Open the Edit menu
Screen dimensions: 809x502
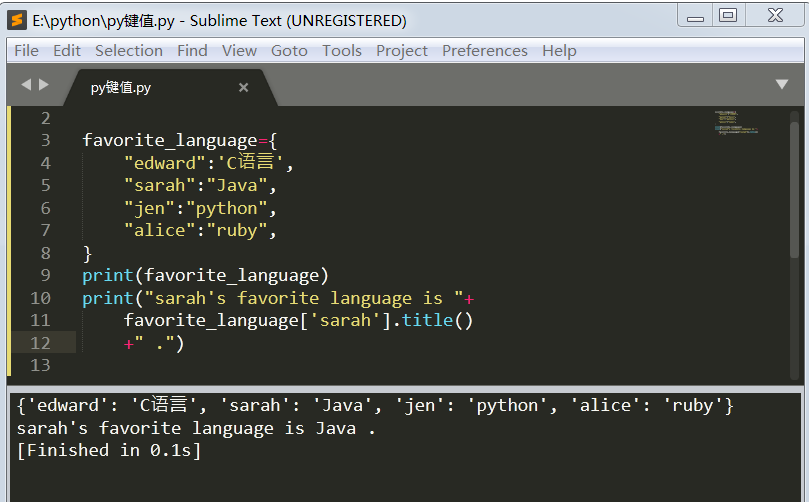[67, 51]
